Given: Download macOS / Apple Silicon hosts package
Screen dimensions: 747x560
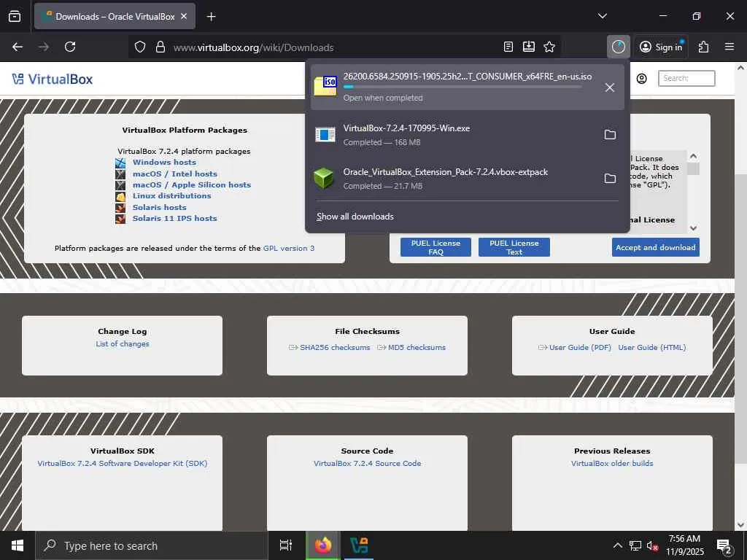Looking at the screenshot, I should coord(192,184).
